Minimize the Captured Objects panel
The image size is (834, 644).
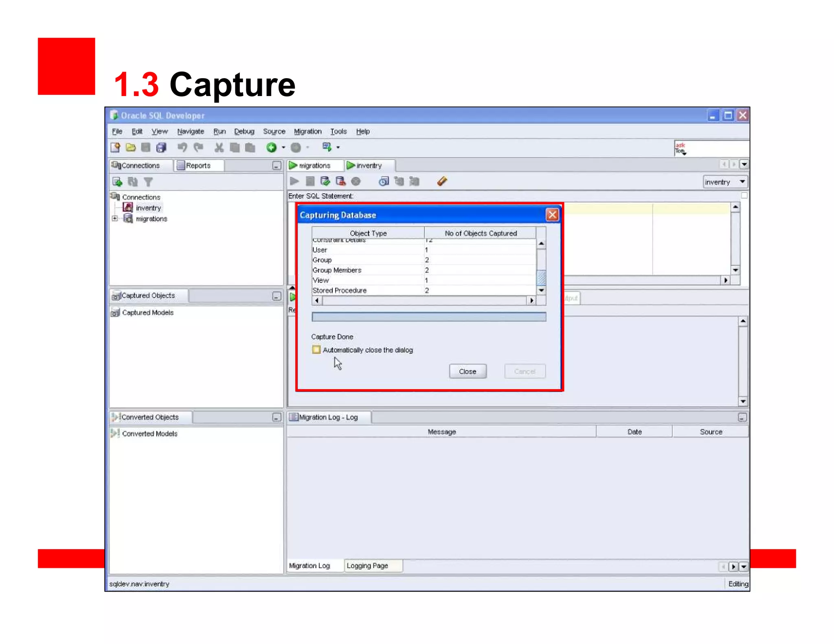[x=277, y=296]
